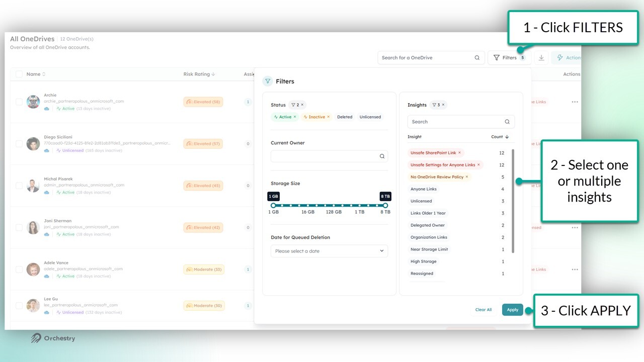This screenshot has width=644, height=362.
Task: Click magnifier icon in Current Owner field
Action: click(382, 156)
